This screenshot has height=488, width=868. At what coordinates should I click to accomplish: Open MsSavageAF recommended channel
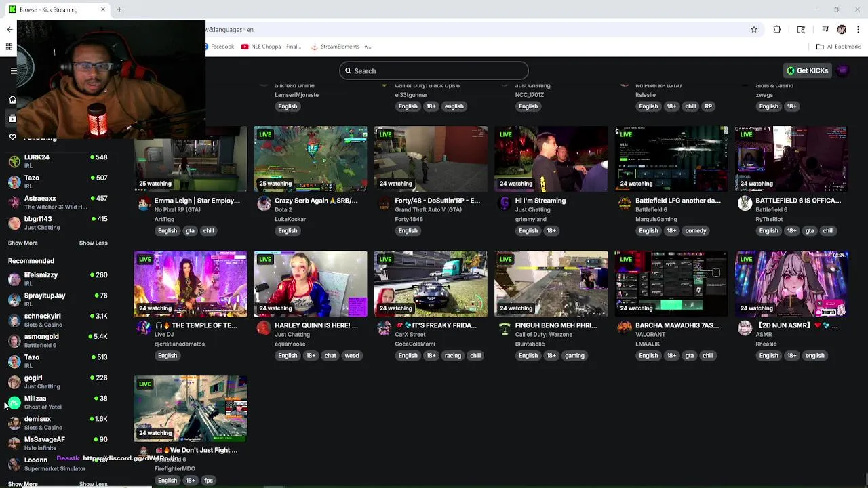point(58,443)
